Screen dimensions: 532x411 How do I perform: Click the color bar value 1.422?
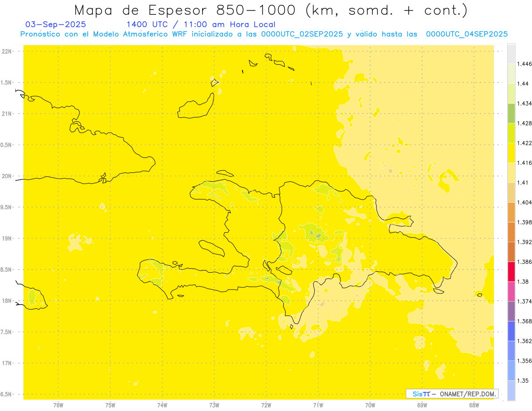[524, 143]
